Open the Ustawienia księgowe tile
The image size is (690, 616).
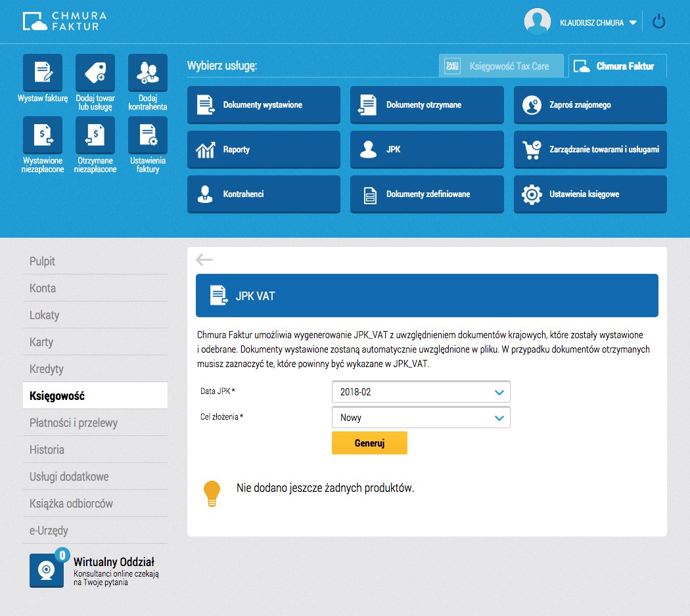[x=590, y=194]
